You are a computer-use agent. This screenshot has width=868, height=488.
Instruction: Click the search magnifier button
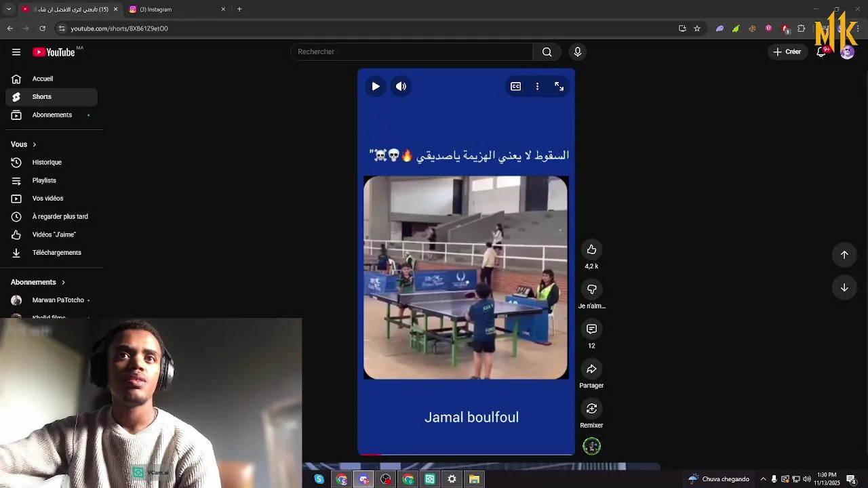pos(547,52)
